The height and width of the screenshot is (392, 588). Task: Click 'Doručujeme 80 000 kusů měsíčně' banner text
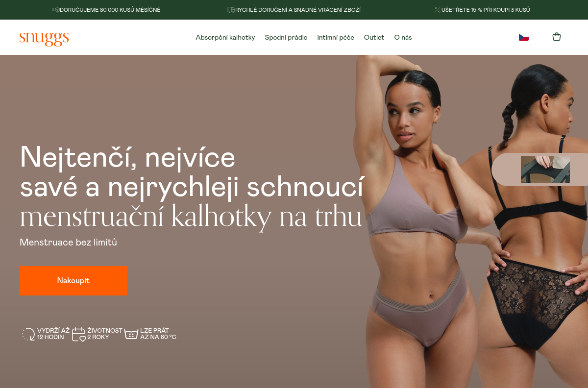pyautogui.click(x=110, y=10)
